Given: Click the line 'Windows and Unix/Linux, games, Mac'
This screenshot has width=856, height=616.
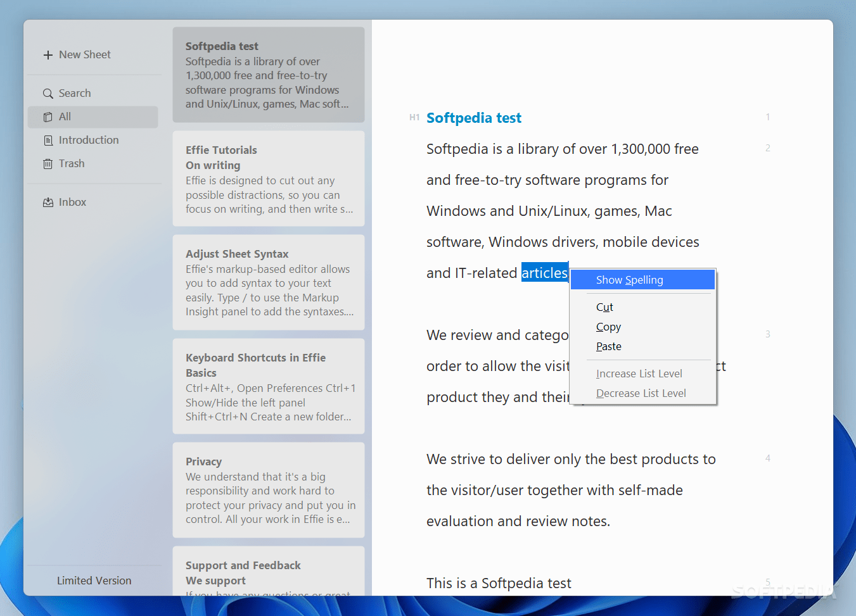Looking at the screenshot, I should click(x=549, y=211).
